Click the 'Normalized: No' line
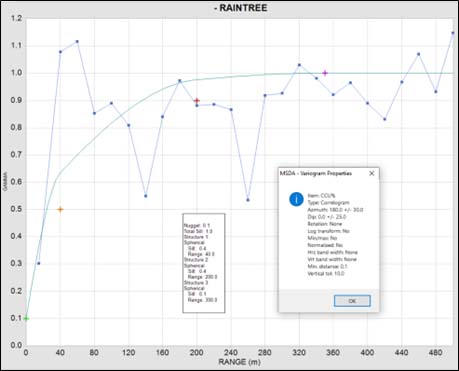This screenshot has width=459, height=371. point(325,245)
